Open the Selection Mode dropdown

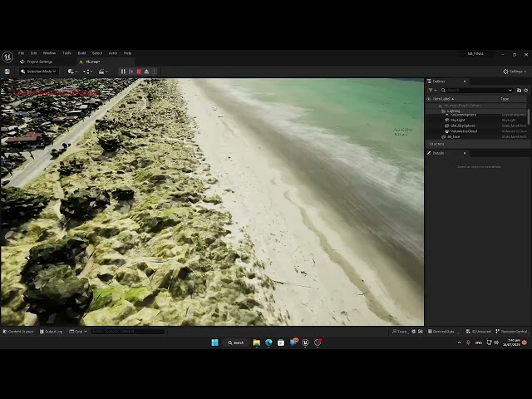pyautogui.click(x=38, y=71)
